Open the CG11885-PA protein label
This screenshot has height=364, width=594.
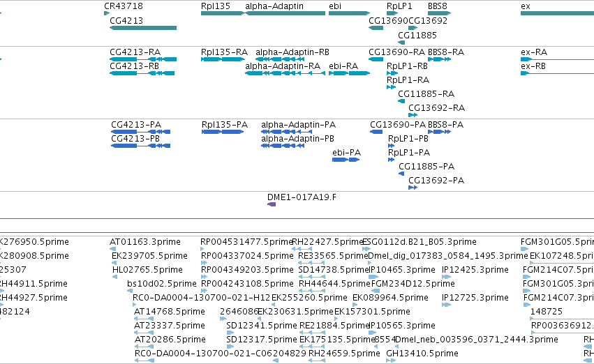click(426, 166)
